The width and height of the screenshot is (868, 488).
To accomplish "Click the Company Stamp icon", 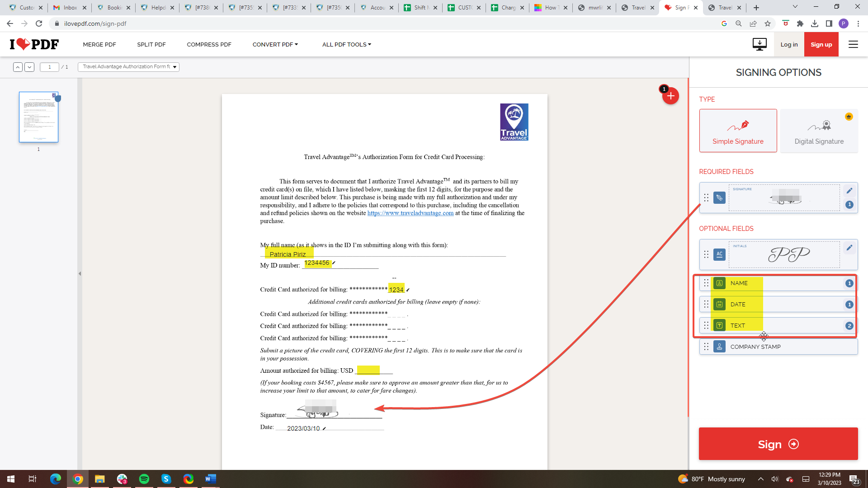I will click(x=719, y=347).
